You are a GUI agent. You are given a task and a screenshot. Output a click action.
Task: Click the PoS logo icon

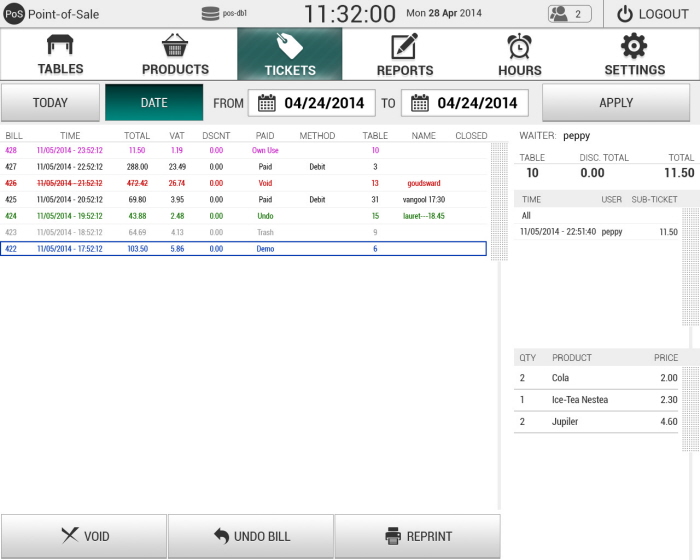pyautogui.click(x=14, y=14)
